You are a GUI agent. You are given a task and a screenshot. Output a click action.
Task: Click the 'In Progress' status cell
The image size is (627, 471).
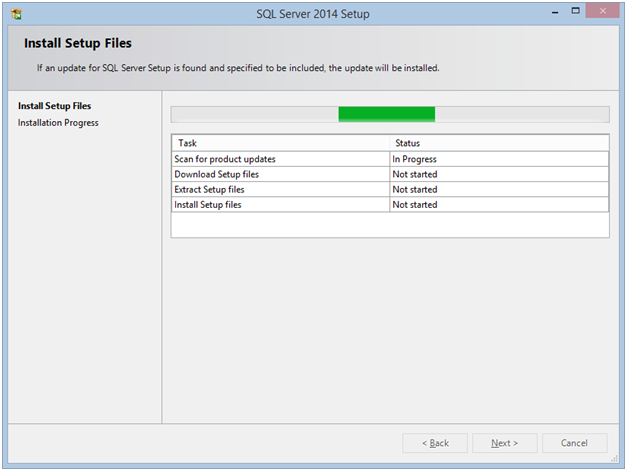[499, 159]
